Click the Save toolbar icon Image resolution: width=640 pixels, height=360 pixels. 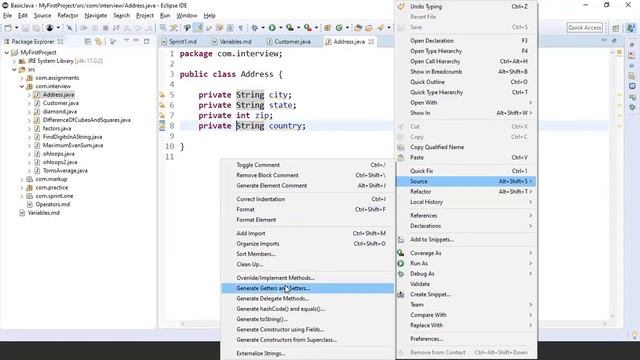tap(25, 28)
